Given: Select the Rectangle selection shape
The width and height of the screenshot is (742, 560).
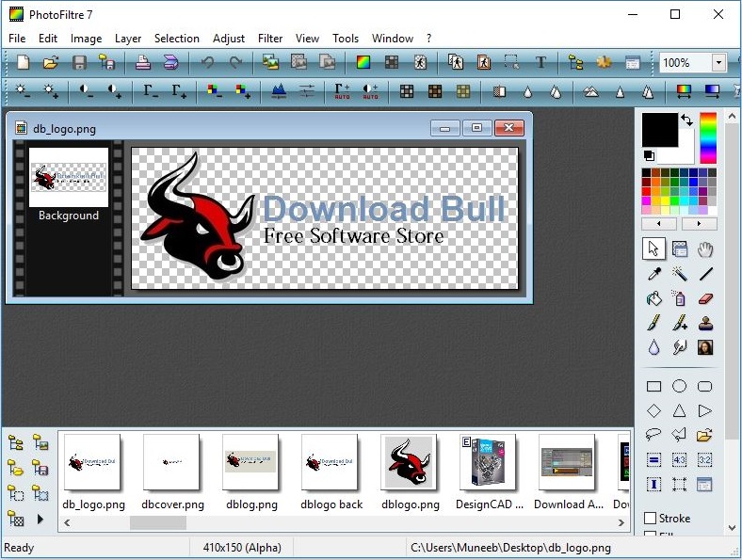Looking at the screenshot, I should 654,387.
